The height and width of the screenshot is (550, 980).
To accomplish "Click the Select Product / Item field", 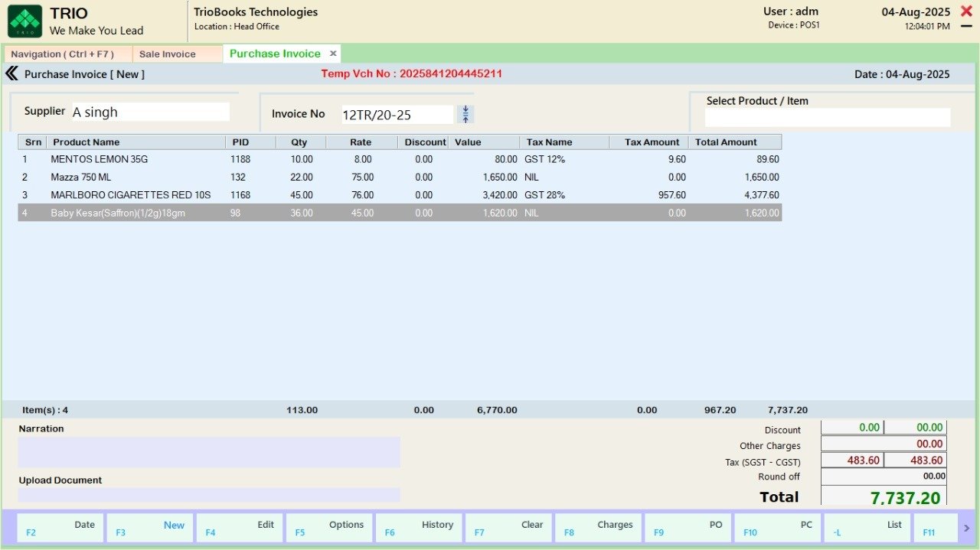I will coord(827,118).
